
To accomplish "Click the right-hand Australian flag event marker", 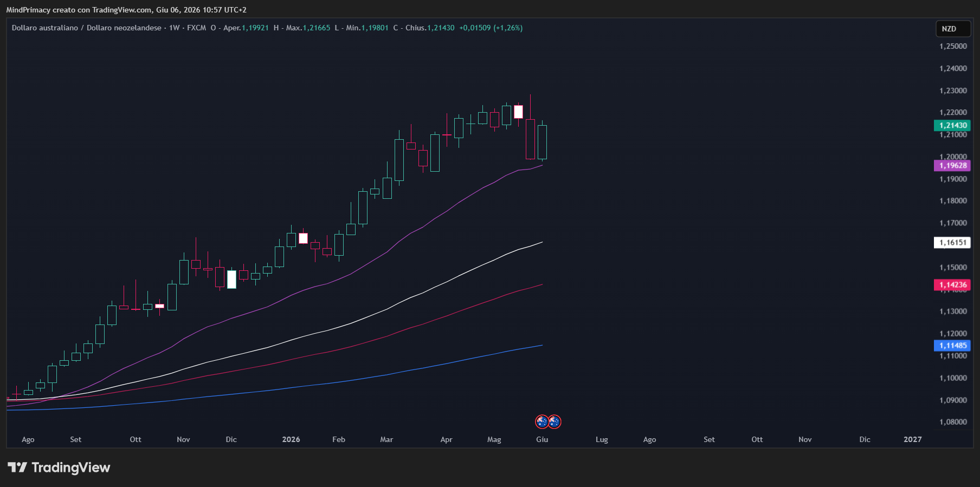I will (x=555, y=421).
